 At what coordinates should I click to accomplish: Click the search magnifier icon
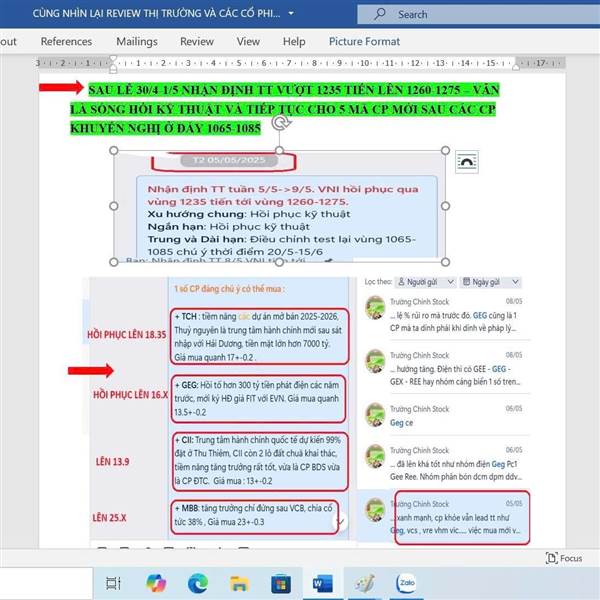tap(380, 14)
